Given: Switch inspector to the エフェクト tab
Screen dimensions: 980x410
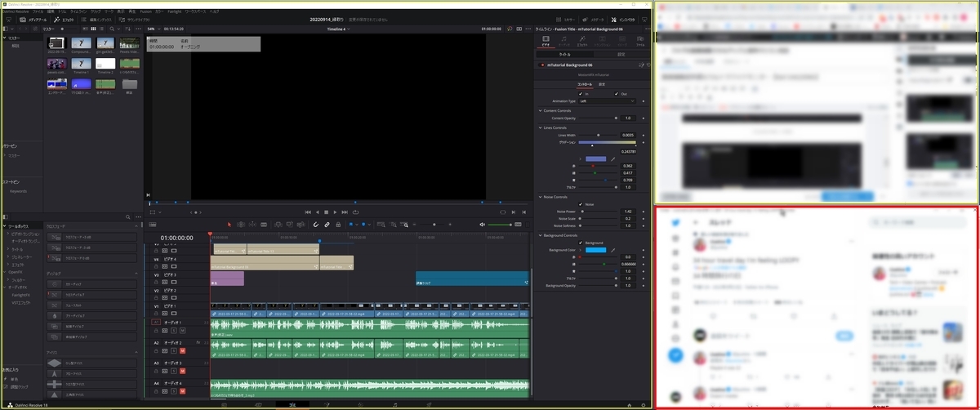Looking at the screenshot, I should 582,41.
